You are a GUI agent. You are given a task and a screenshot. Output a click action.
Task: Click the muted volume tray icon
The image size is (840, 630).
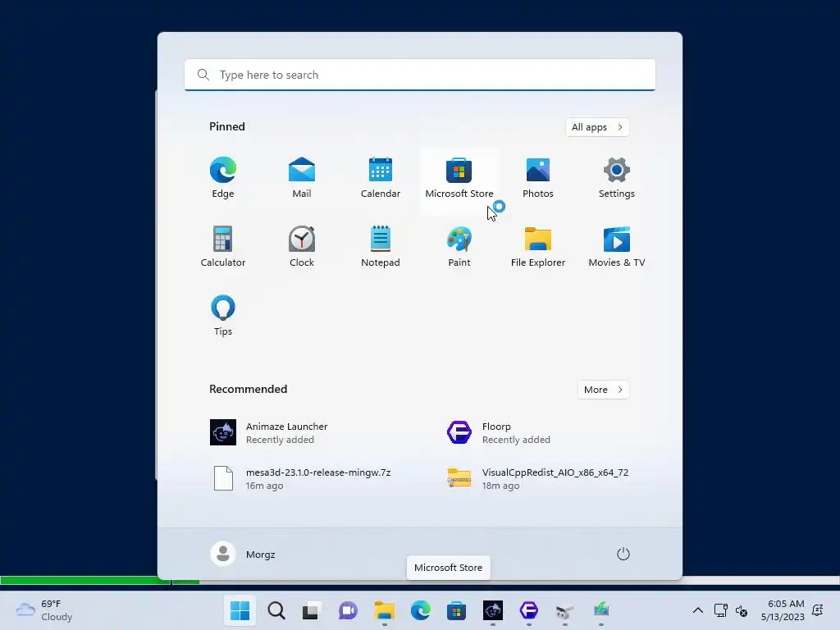tap(742, 610)
